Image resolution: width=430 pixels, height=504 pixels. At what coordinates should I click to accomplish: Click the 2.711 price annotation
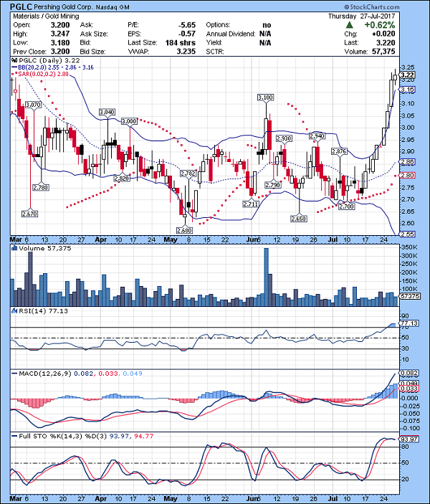click(x=251, y=204)
